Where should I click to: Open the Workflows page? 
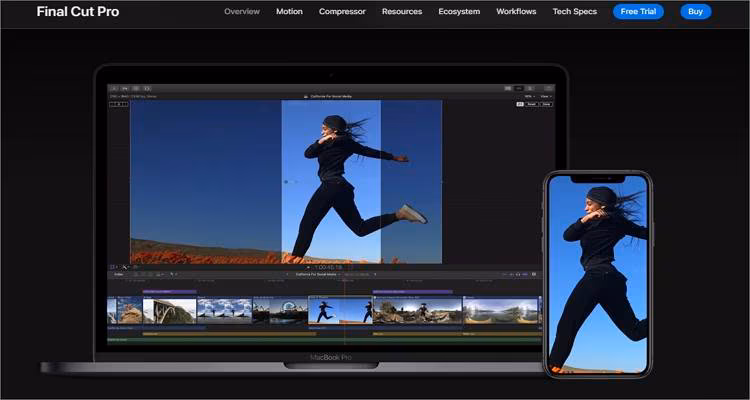coord(516,11)
